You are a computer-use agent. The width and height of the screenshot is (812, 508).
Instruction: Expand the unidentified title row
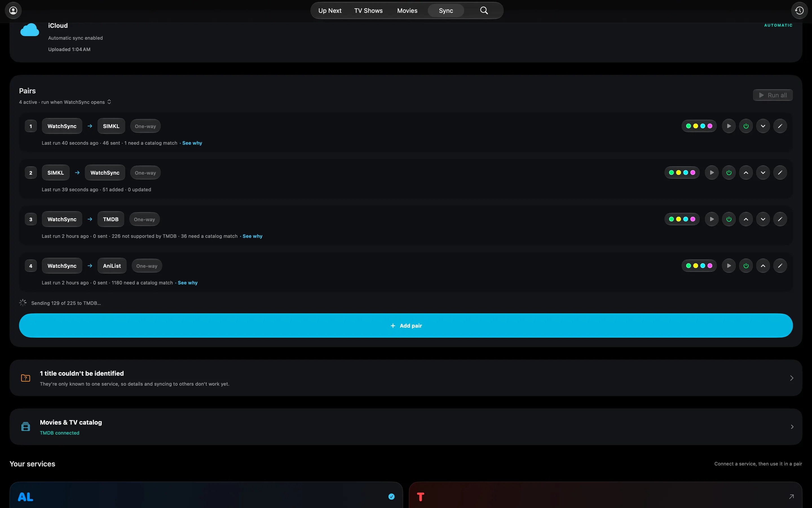(406, 378)
